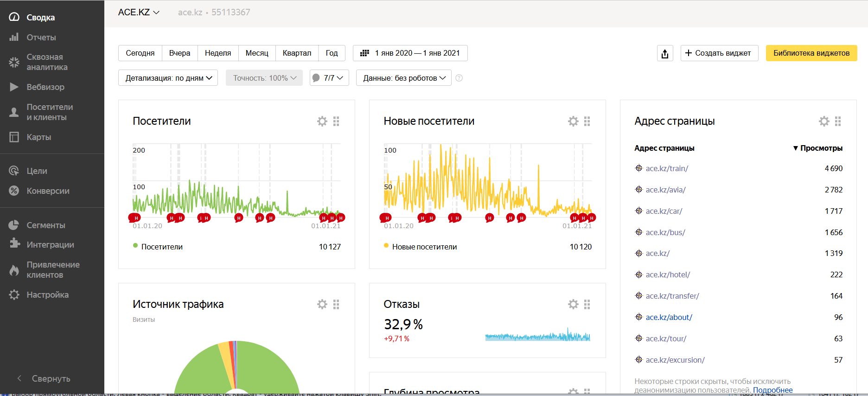Click the Отказы value 32,9 %

[x=403, y=324]
